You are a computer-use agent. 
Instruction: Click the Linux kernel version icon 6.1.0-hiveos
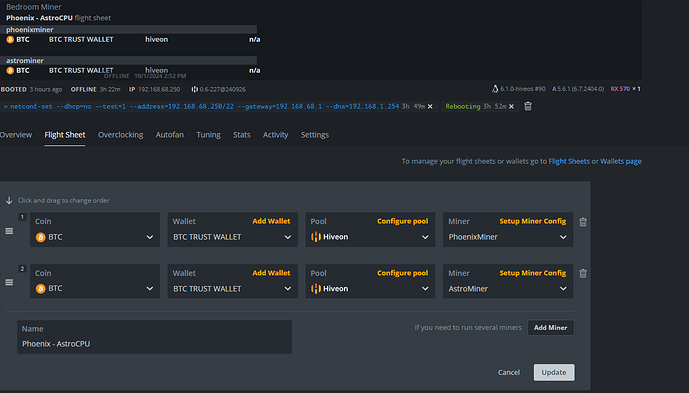click(495, 89)
